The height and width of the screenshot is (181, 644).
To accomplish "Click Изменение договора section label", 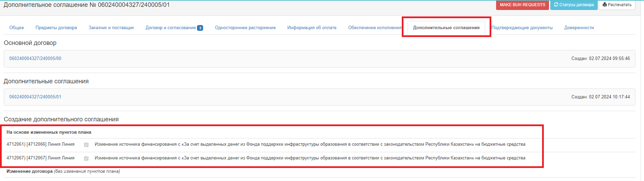I will [x=63, y=171].
